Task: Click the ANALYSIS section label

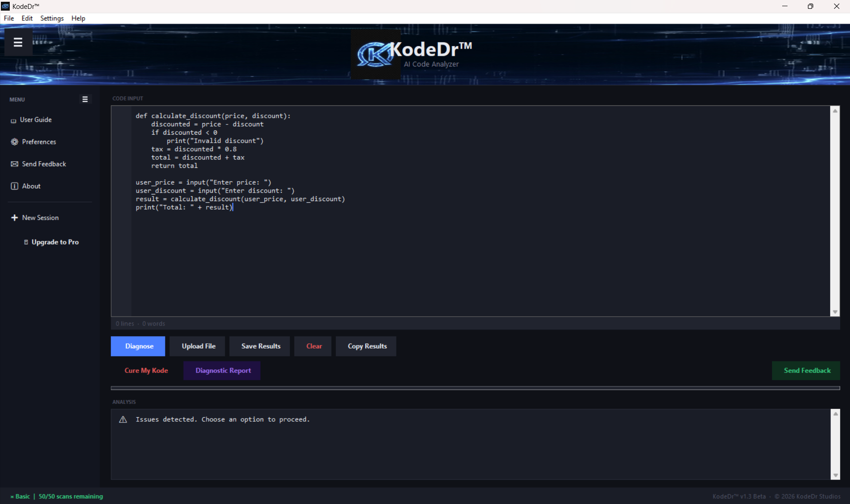Action: click(x=124, y=402)
